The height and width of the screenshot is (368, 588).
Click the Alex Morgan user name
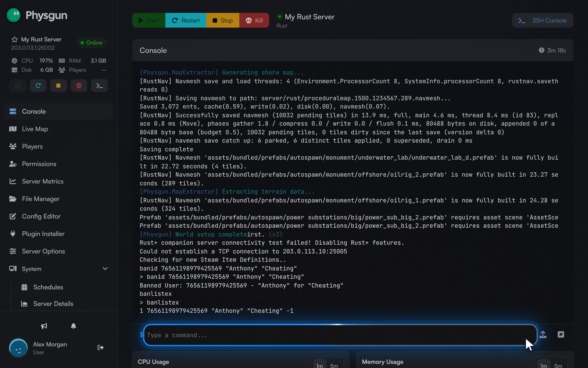coord(50,344)
